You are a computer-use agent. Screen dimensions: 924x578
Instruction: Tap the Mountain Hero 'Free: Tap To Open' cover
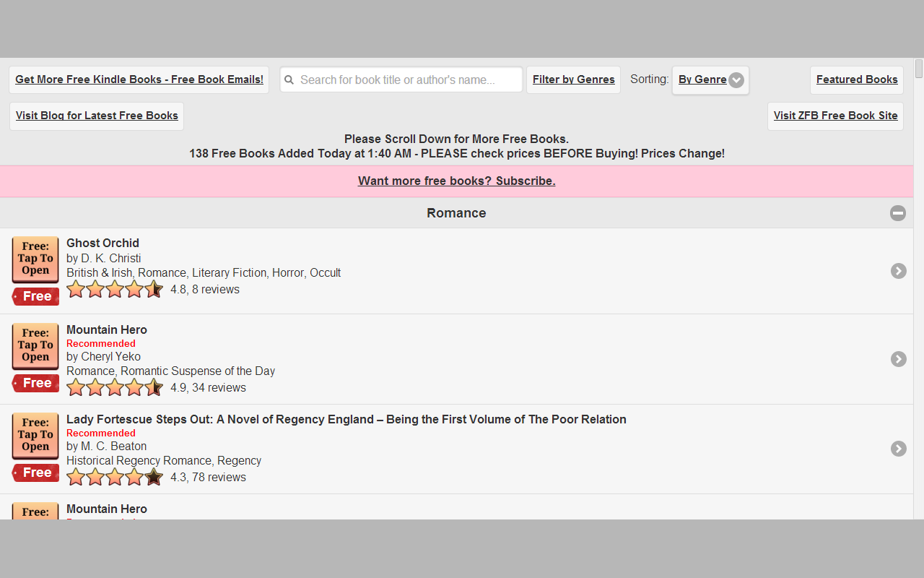tap(35, 345)
